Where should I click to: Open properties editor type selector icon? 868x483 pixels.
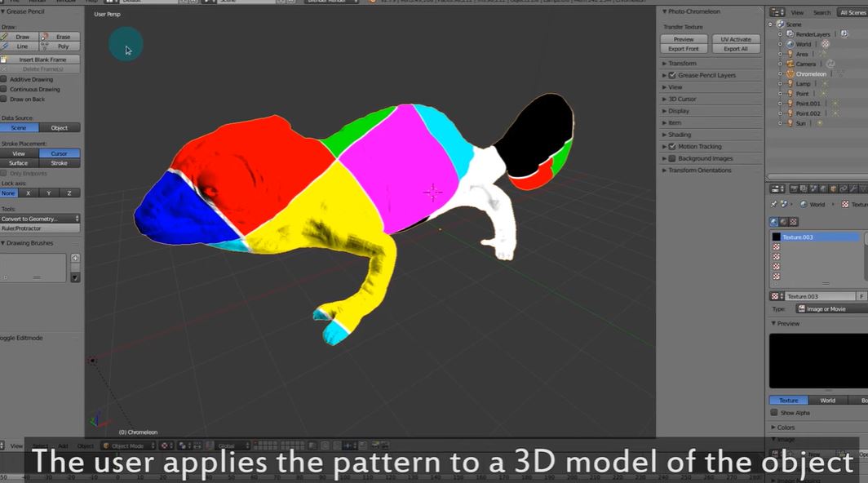tap(777, 189)
